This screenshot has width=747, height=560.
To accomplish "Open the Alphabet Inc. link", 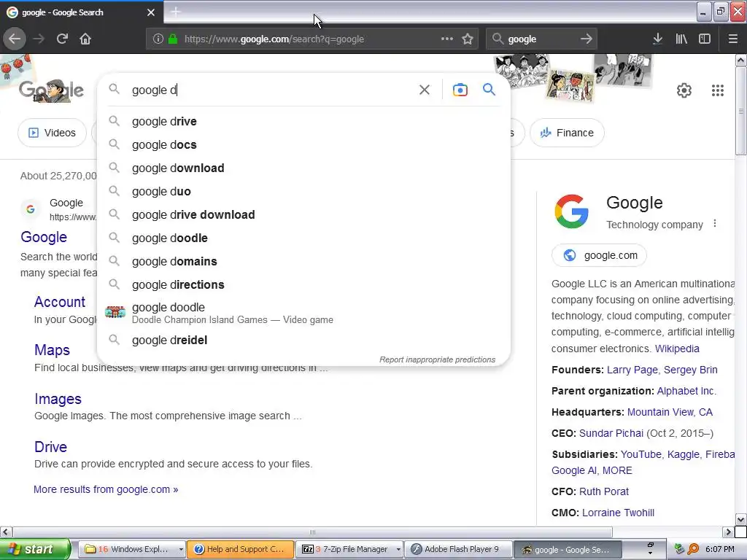I will click(x=686, y=391).
